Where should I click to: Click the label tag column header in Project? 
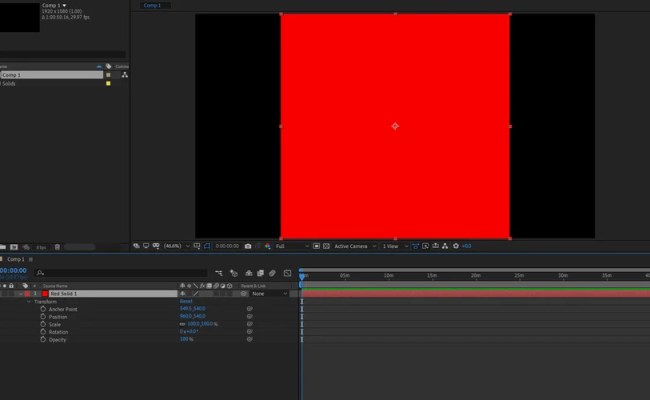[x=109, y=66]
